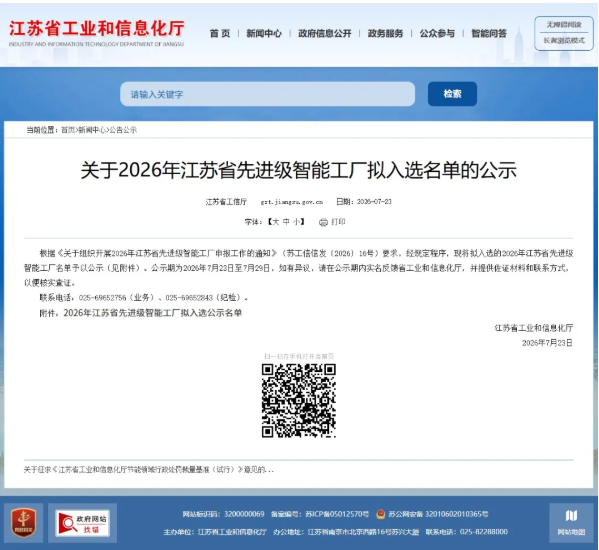Click the 江苏省工业和信息化厅 site logo
This screenshot has height=550, width=599.
point(97,33)
